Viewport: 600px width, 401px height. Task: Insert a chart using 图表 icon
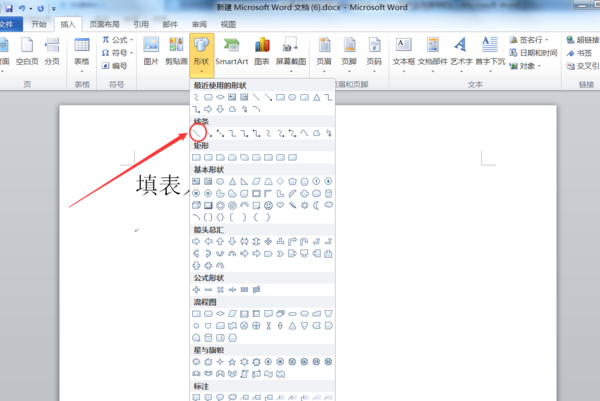click(262, 52)
